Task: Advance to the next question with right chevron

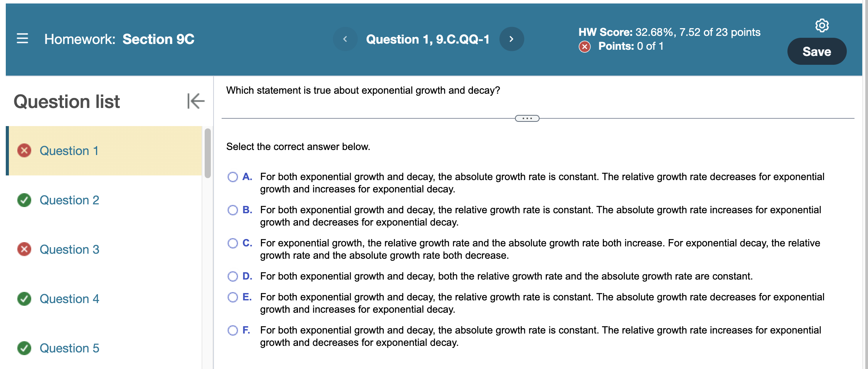Action: point(512,39)
